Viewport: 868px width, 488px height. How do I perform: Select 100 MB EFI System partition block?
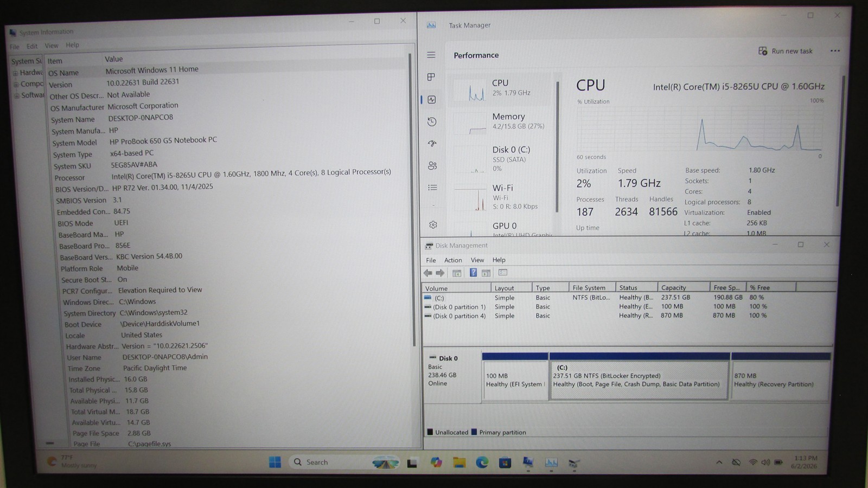coord(515,377)
